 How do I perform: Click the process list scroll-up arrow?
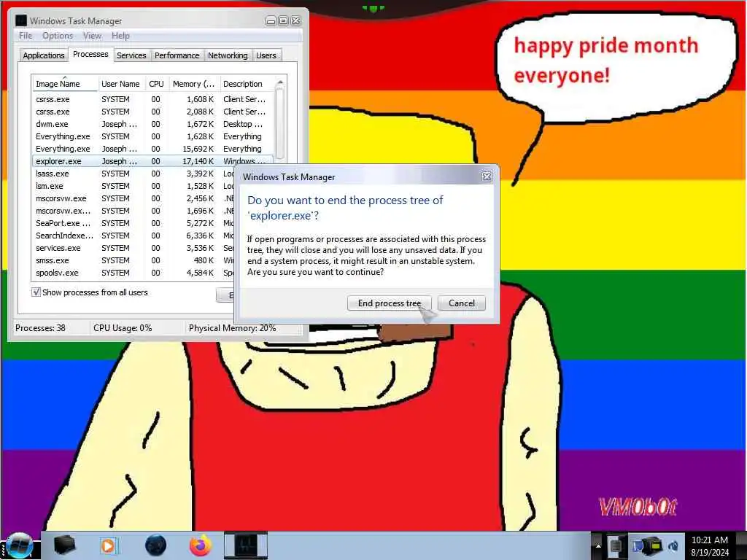(280, 83)
